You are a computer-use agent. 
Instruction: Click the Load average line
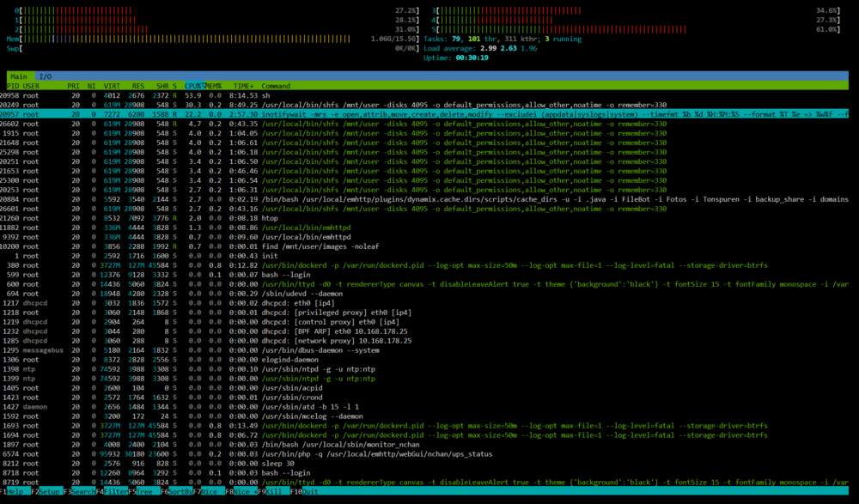tap(480, 48)
